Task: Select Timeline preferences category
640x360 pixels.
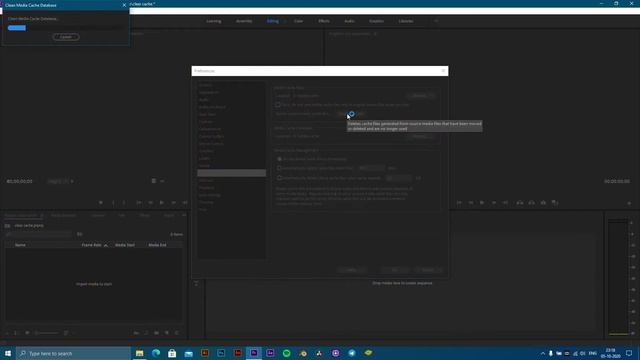Action: tap(206, 202)
